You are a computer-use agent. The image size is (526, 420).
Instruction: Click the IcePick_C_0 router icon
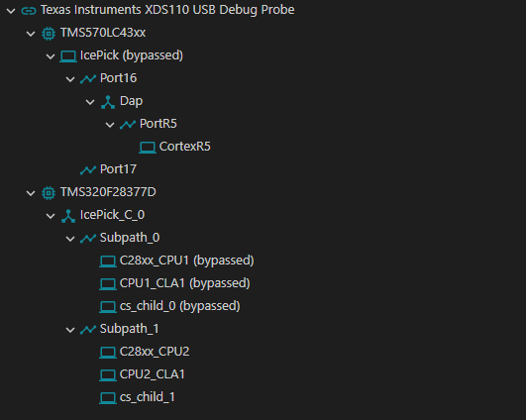[68, 216]
